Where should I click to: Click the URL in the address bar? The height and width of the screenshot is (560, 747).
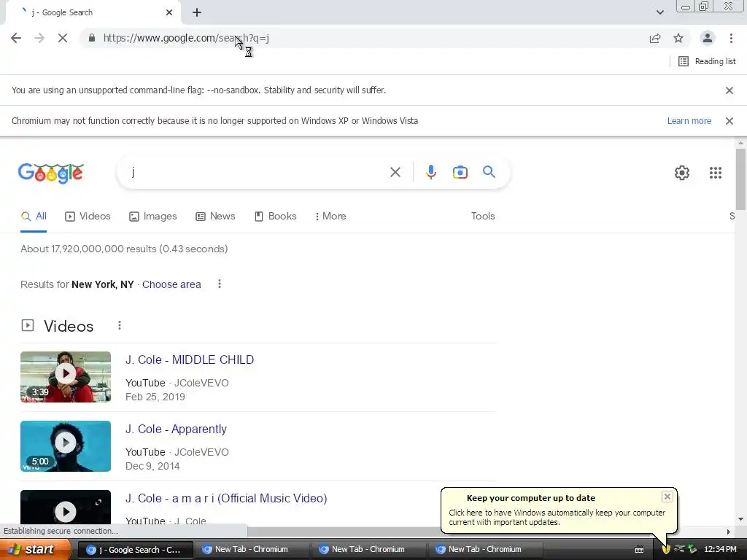click(x=186, y=38)
